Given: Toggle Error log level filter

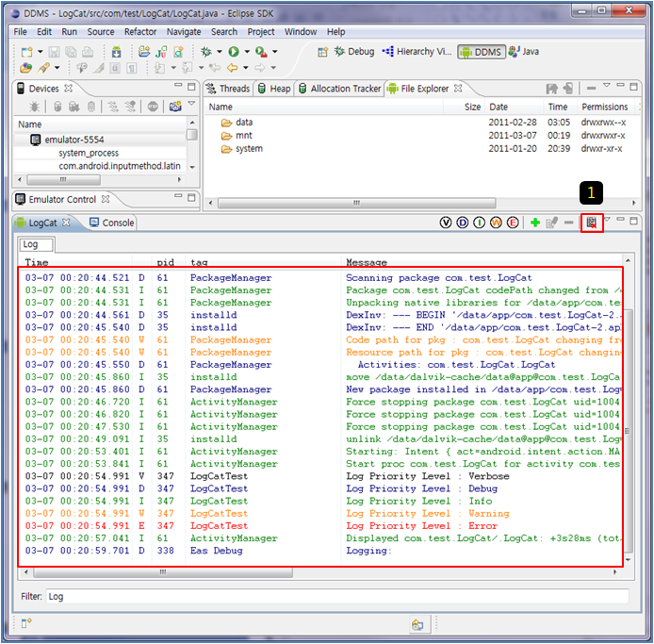Looking at the screenshot, I should pos(513,223).
